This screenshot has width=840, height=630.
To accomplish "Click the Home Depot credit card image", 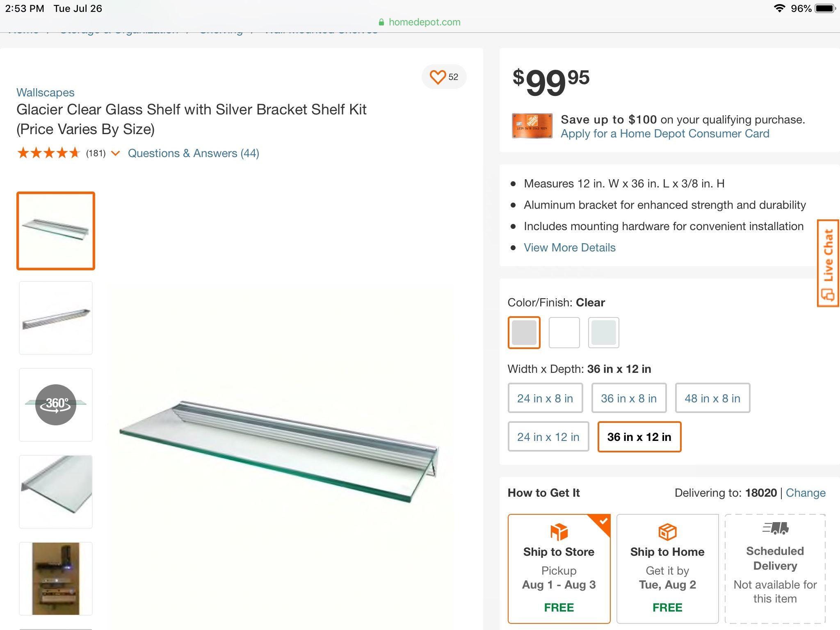I will tap(532, 126).
